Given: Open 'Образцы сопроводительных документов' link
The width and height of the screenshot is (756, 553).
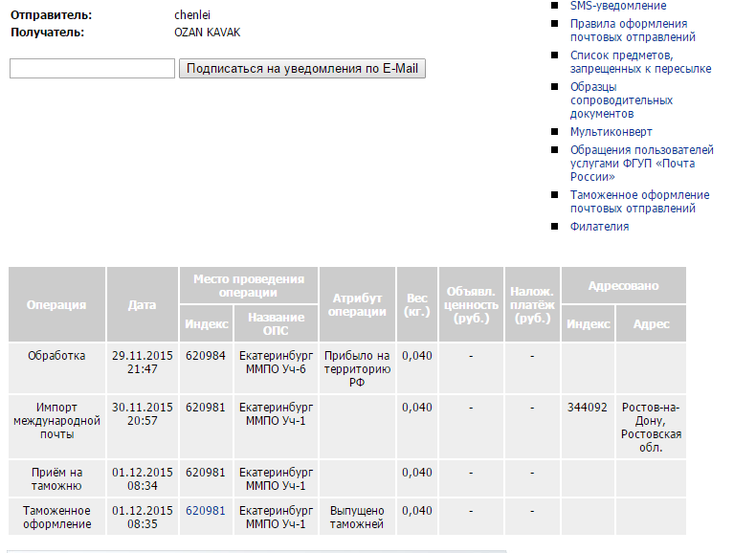Looking at the screenshot, I should [x=621, y=100].
